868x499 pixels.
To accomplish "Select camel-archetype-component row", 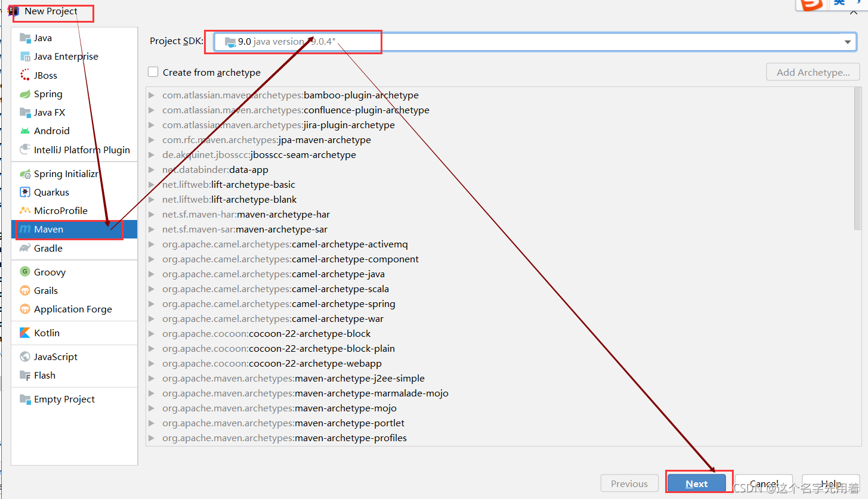I will [500, 259].
